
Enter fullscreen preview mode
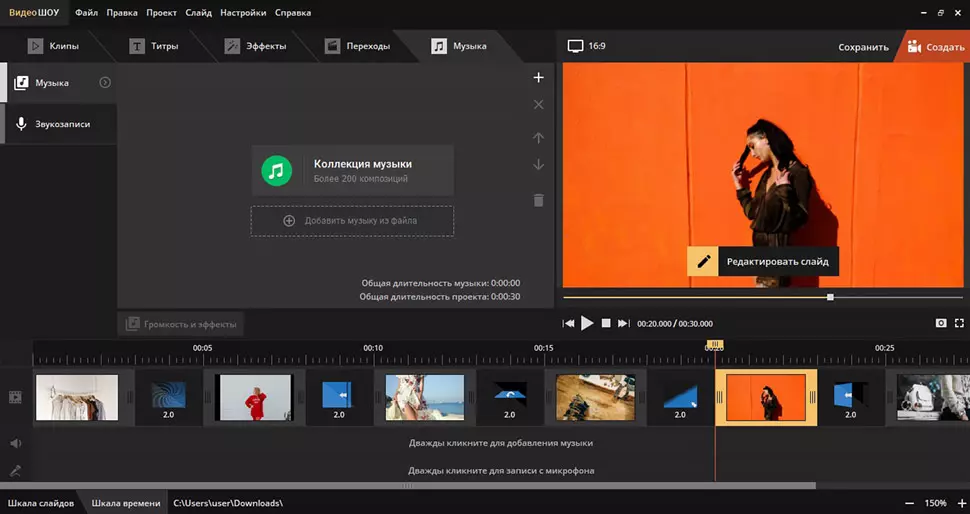click(x=959, y=323)
